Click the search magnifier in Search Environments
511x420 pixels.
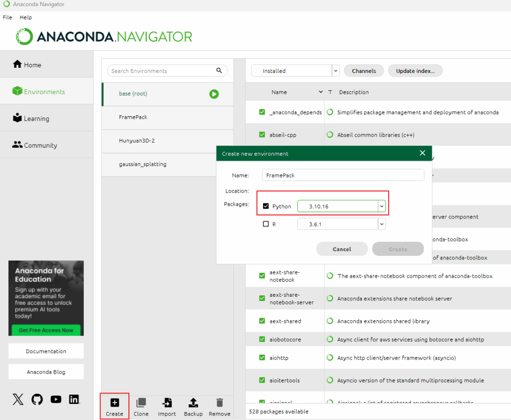[219, 70]
